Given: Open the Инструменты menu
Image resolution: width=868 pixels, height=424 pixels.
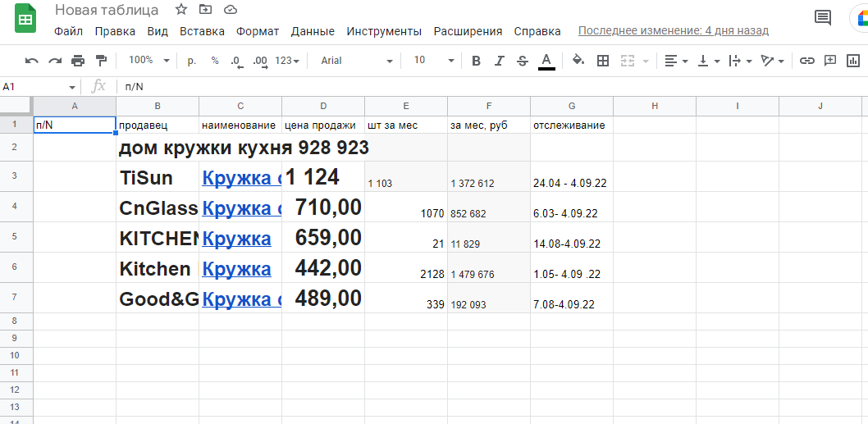Looking at the screenshot, I should tap(384, 31).
